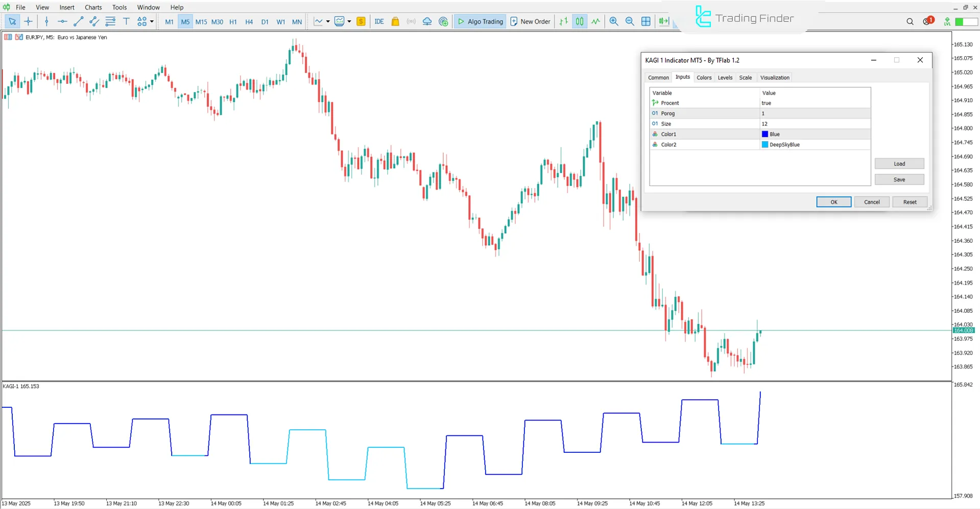
Task: Tile chart windows with the grid icon
Action: pyautogui.click(x=646, y=21)
